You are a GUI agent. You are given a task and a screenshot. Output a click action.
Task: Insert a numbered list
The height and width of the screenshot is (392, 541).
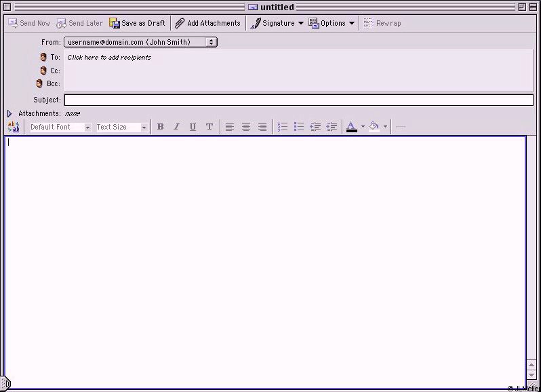click(283, 127)
